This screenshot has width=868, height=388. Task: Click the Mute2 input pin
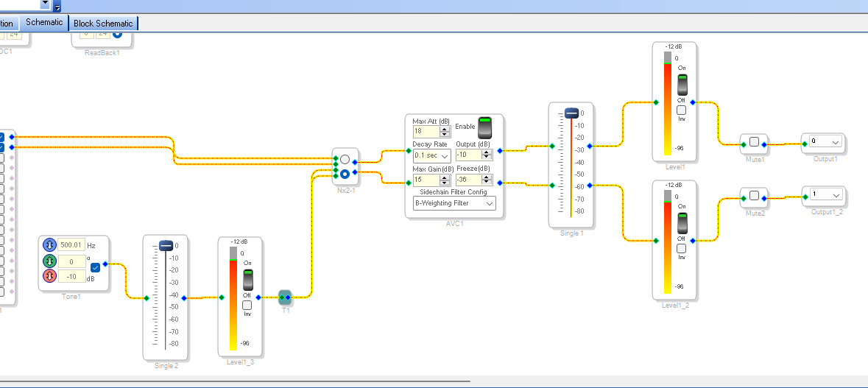click(744, 197)
